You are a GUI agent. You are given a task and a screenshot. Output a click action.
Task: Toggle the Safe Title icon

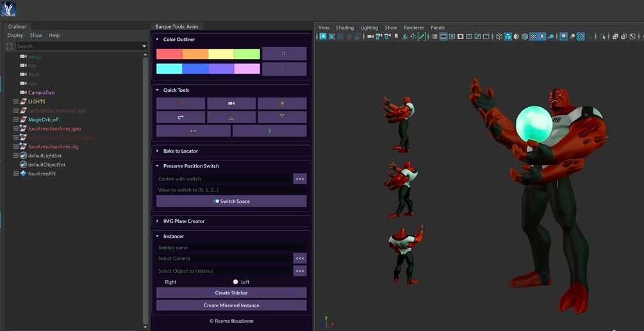486,36
